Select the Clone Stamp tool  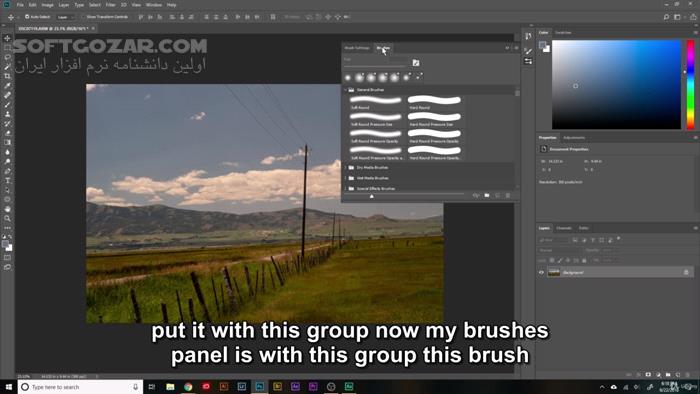tap(7, 114)
